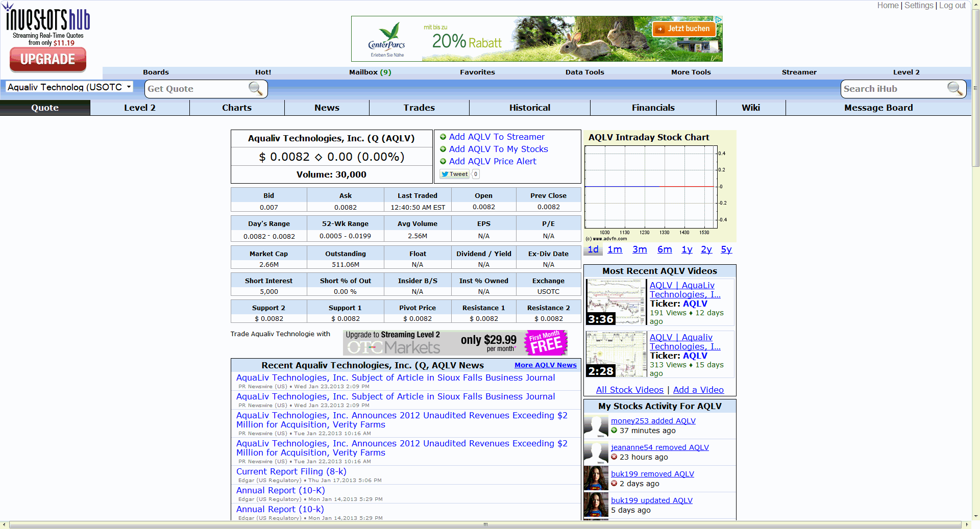Click money253 added AQLV link
This screenshot has width=980, height=529.
653,421
